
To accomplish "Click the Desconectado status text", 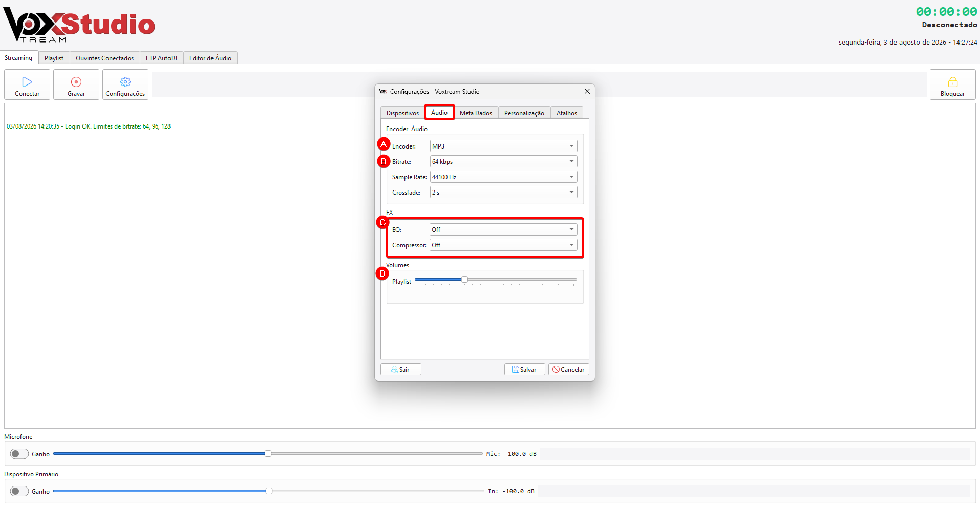I will click(949, 25).
